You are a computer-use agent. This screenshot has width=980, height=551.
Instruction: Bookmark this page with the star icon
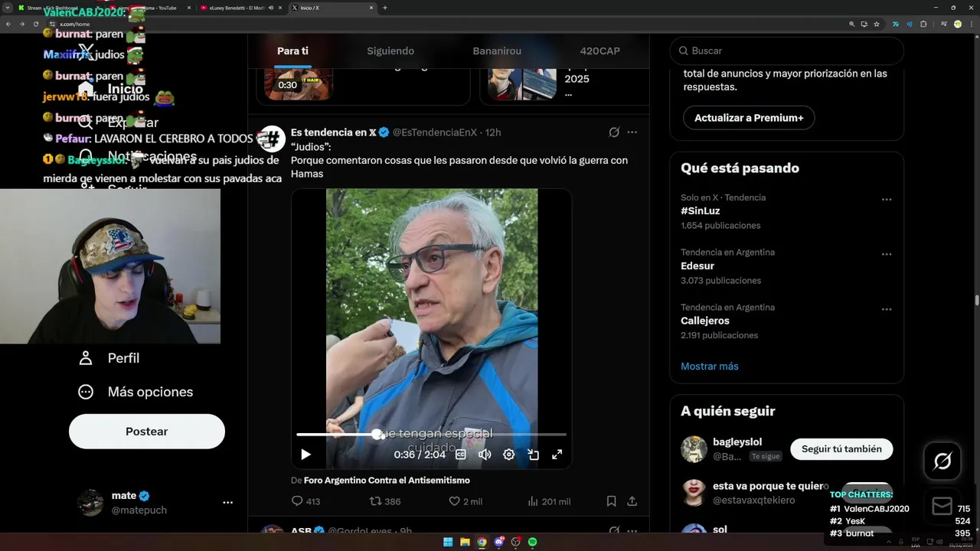point(877,24)
